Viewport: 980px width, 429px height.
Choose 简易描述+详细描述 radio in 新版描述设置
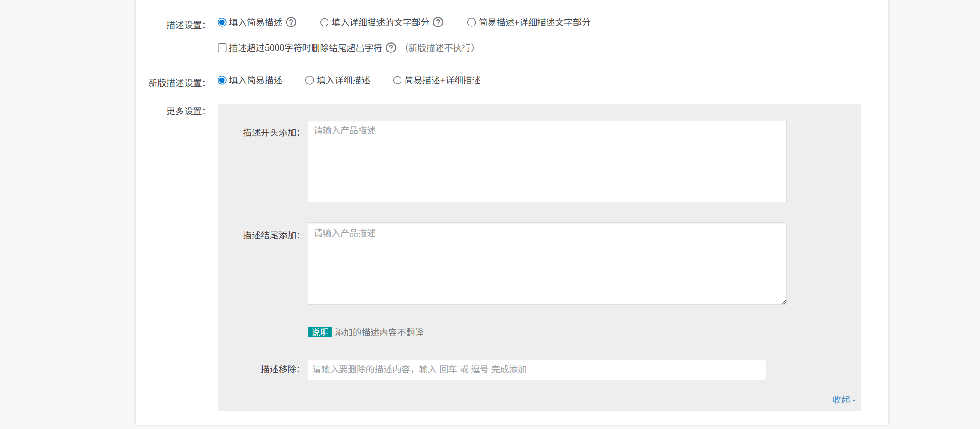pos(397,80)
